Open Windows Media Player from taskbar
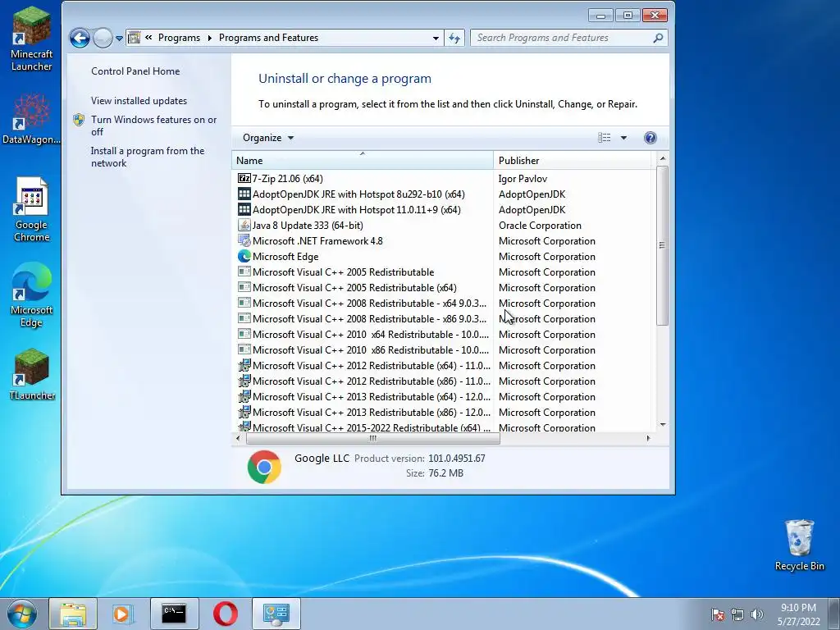The image size is (840, 630). tap(123, 614)
